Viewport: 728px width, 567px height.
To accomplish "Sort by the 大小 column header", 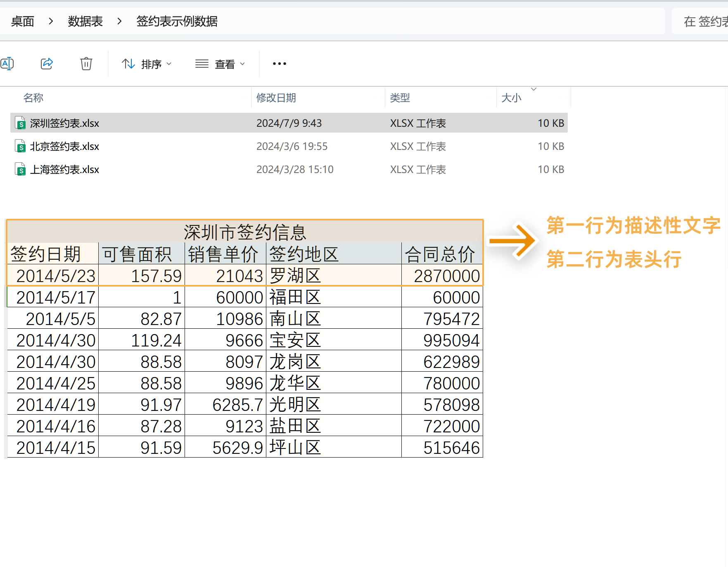I will (x=511, y=98).
